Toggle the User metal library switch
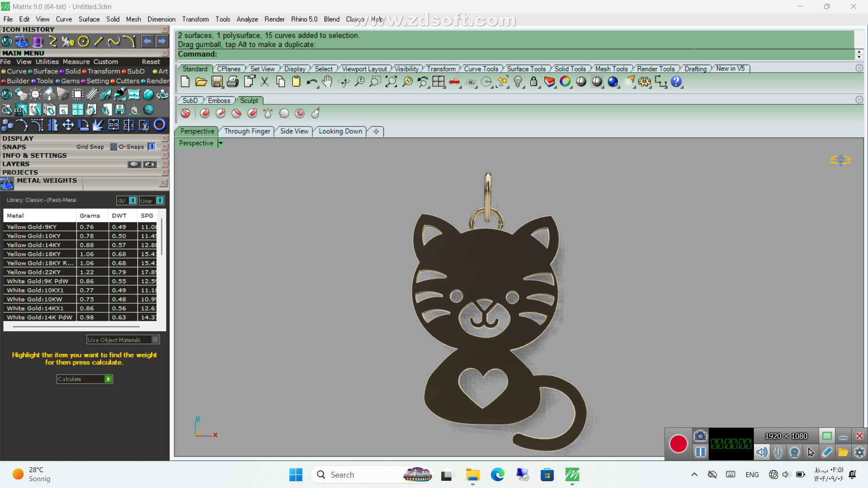Image resolution: width=868 pixels, height=488 pixels. pos(160,201)
